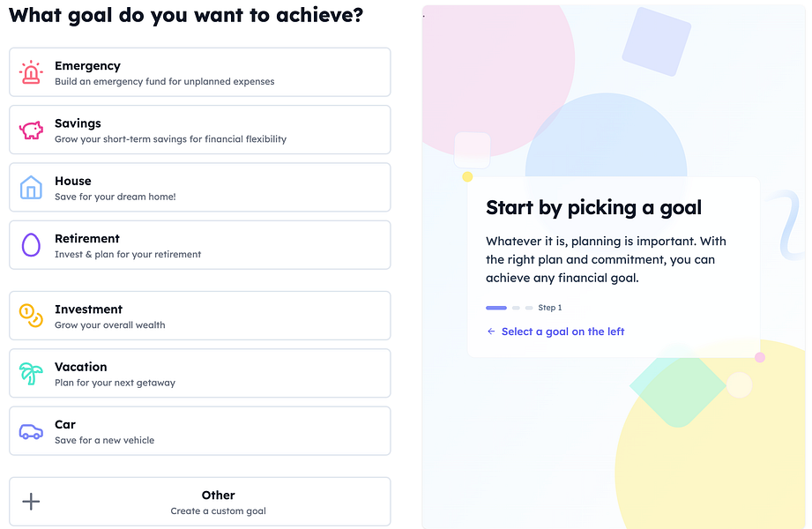Click the orange coins Investment icon
Screen dimensions: 812x529
click(x=31, y=316)
